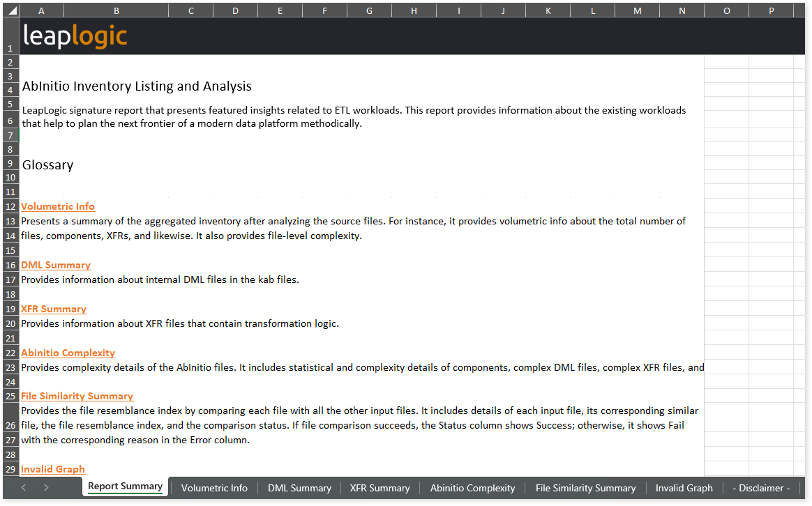Switch to the Disclaimer sheet tab

tap(761, 488)
